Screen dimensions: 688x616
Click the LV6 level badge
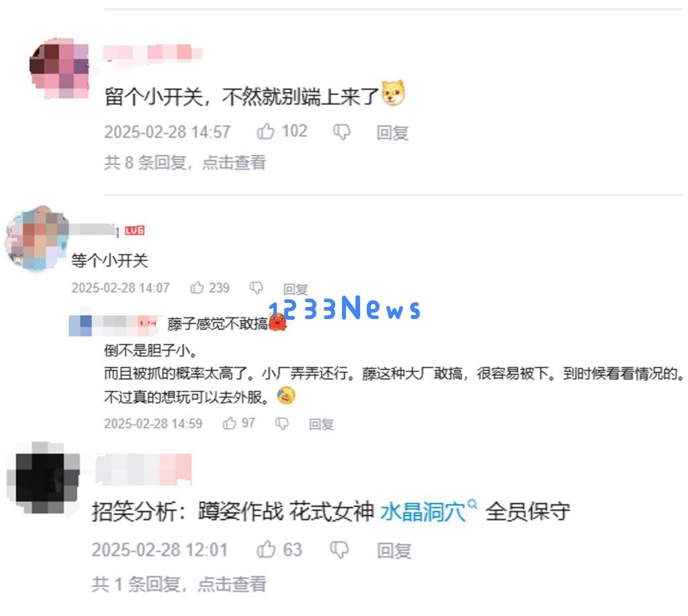pos(134,230)
